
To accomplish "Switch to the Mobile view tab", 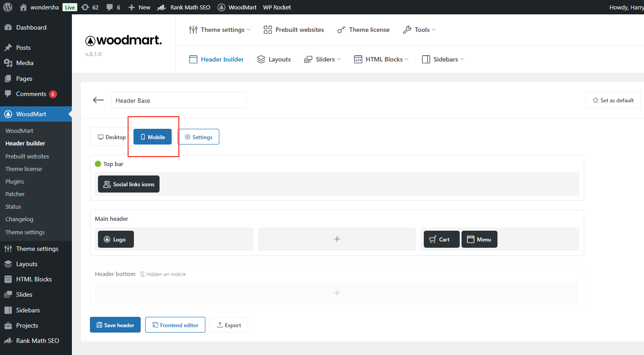I will pos(152,137).
